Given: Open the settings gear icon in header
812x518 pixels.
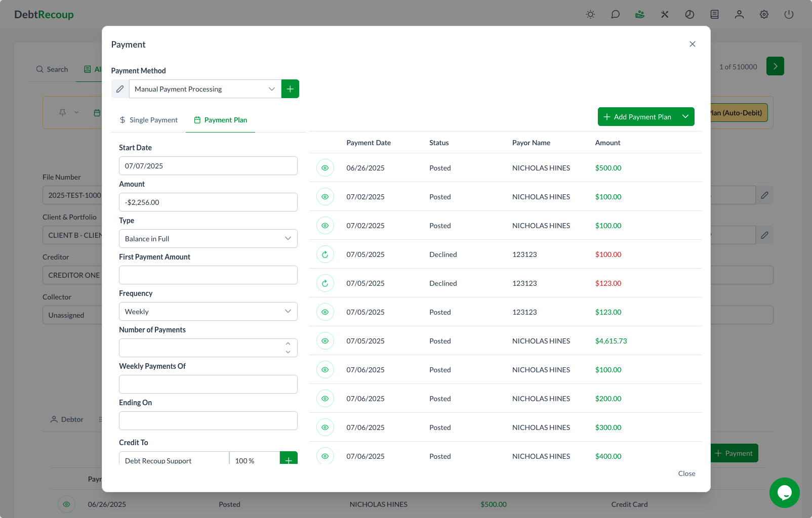Looking at the screenshot, I should point(764,15).
